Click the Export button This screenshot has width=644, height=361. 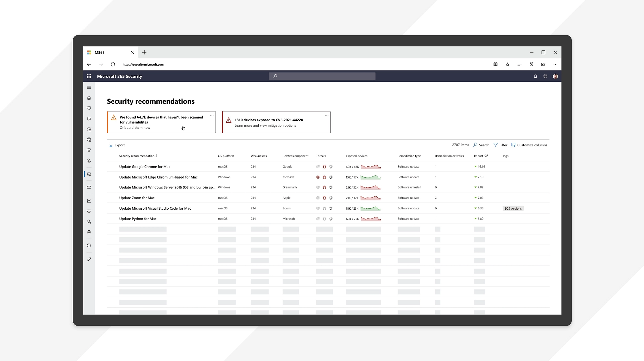click(117, 145)
